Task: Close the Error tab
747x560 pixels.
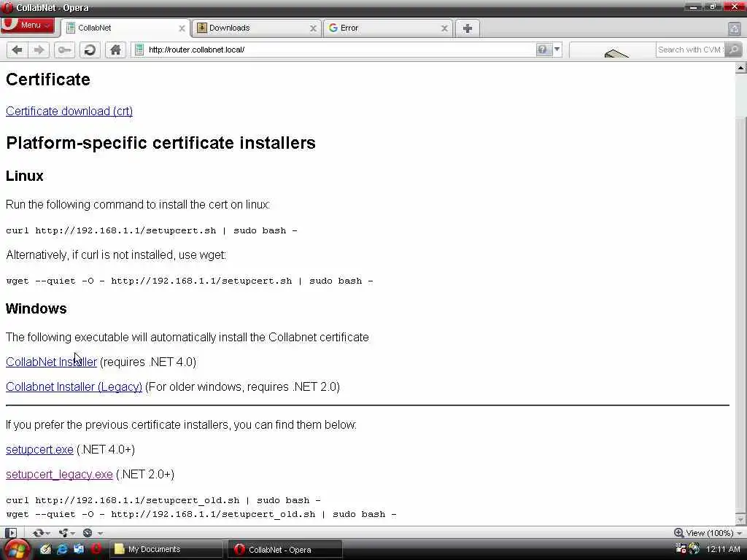Action: point(444,28)
